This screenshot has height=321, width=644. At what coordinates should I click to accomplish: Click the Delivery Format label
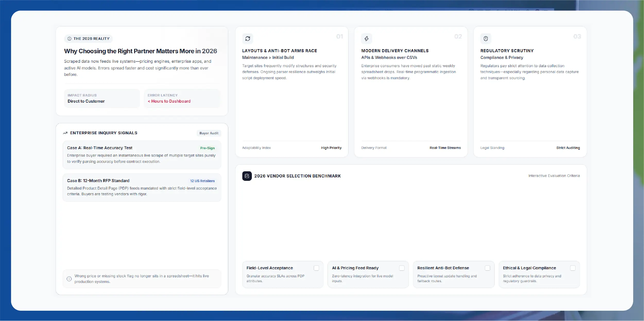pos(374,148)
